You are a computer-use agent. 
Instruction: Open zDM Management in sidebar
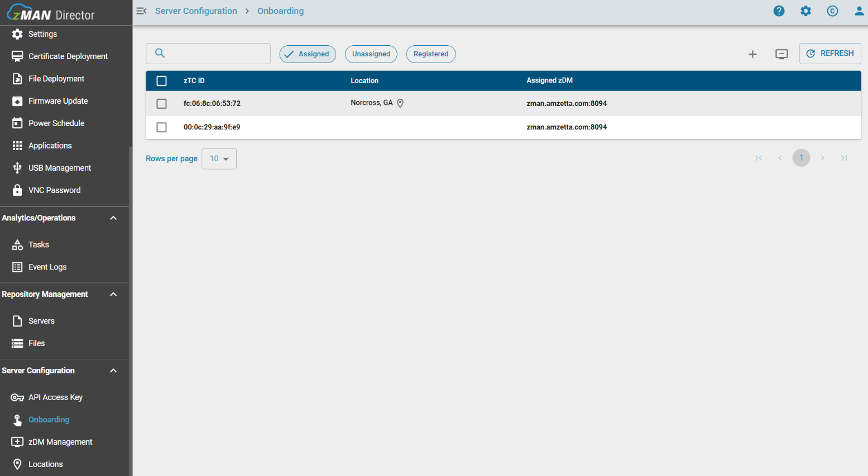(x=60, y=442)
